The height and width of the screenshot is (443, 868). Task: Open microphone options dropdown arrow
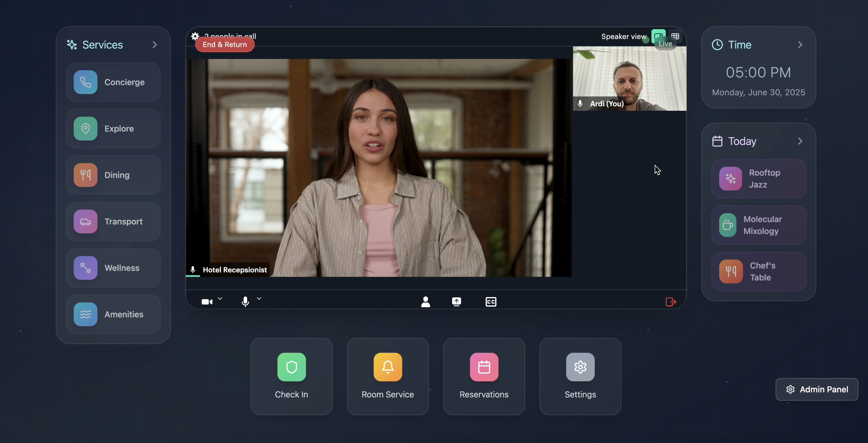click(x=259, y=299)
